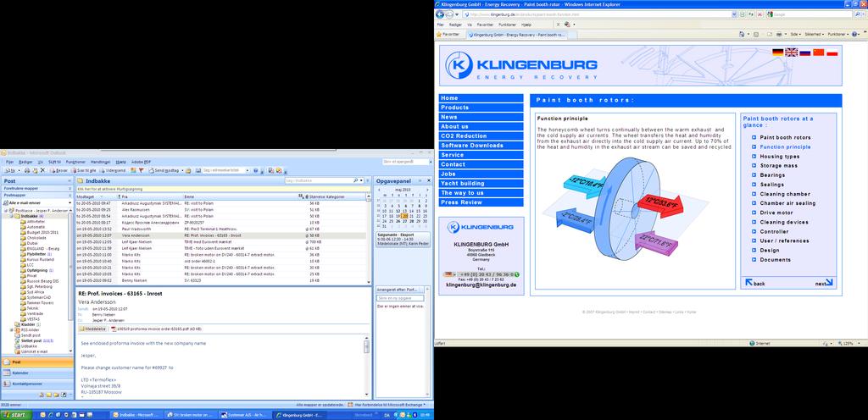Open the Software Downloads navigation link
Screen dimensions: 868x420
click(x=481, y=146)
